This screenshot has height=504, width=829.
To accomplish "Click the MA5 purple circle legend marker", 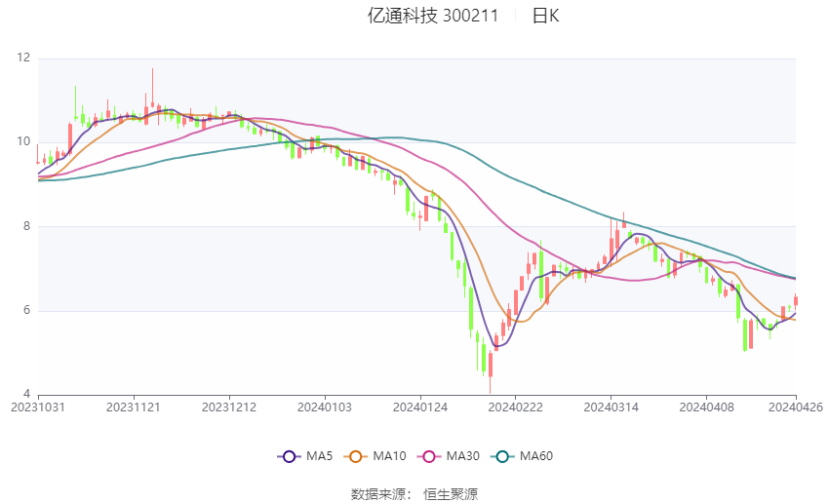I will tap(289, 455).
